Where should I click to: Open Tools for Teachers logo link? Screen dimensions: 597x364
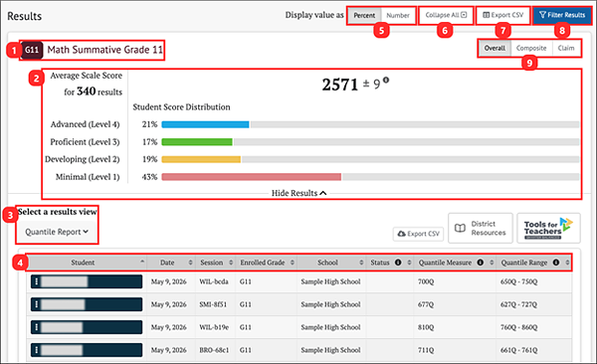point(548,228)
